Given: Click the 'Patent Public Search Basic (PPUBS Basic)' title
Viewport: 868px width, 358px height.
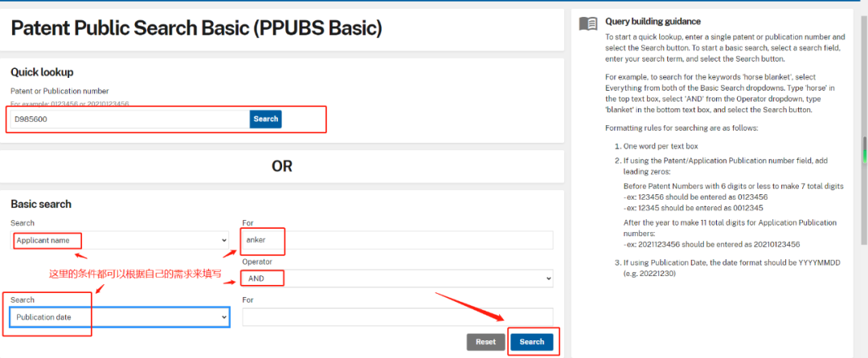Looking at the screenshot, I should (x=197, y=27).
